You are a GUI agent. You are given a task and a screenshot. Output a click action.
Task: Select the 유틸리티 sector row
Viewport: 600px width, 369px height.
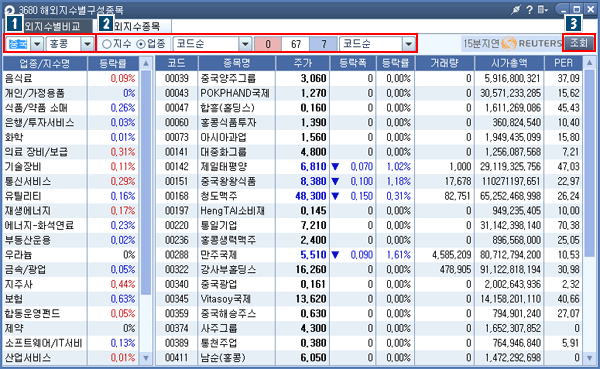coord(71,196)
